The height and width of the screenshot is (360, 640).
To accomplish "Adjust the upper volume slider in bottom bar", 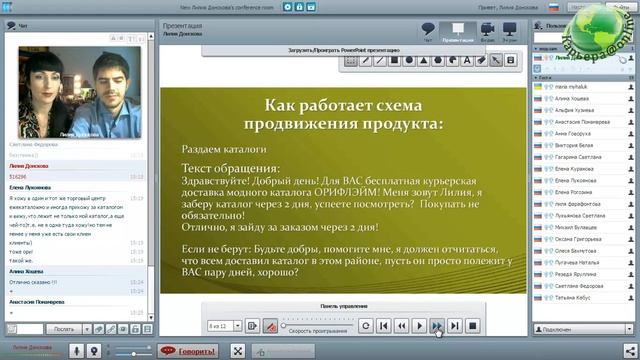I will [x=133, y=348].
